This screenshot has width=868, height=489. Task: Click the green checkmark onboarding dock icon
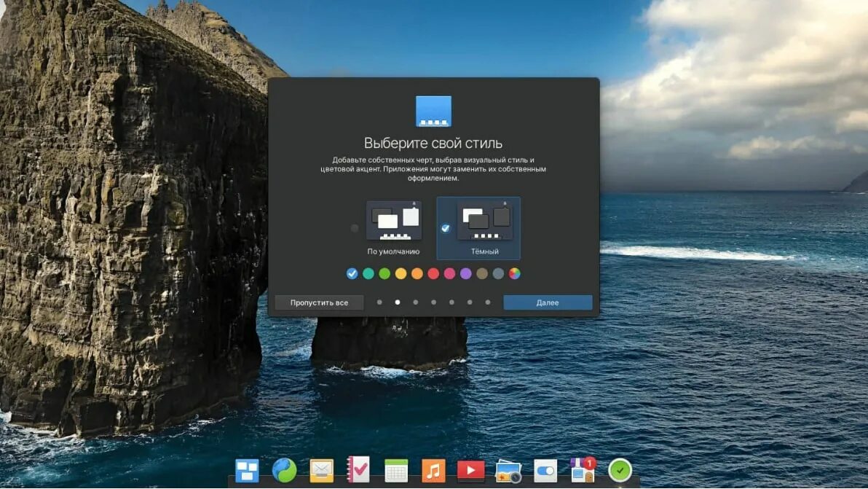click(x=620, y=471)
